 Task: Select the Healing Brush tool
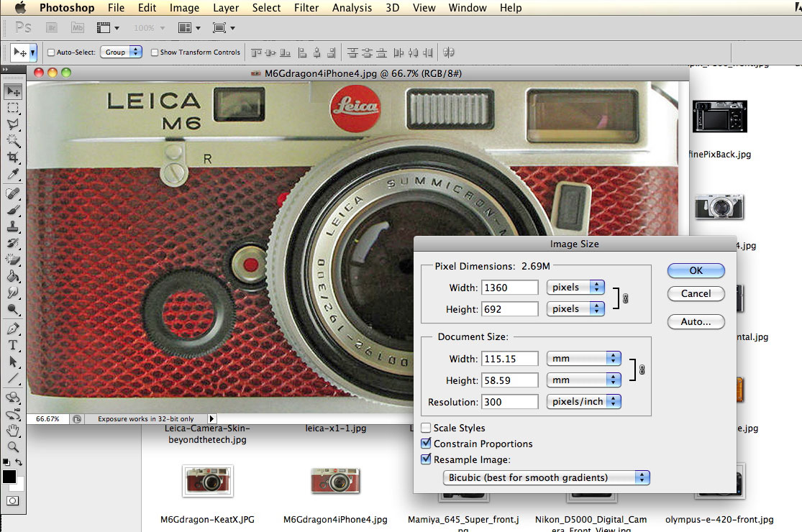click(13, 193)
